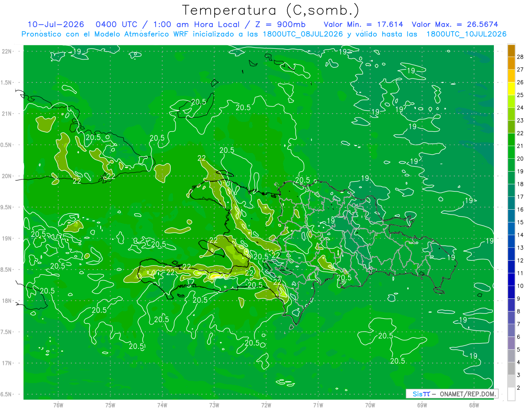Click the '76W' longitude axis label
The width and height of the screenshot is (532, 411).
(x=58, y=405)
